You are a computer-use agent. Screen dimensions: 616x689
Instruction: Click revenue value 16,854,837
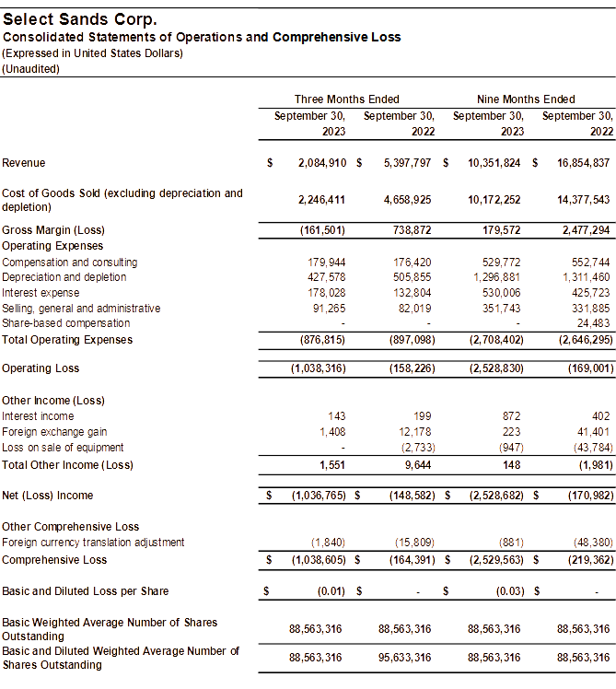pos(584,163)
